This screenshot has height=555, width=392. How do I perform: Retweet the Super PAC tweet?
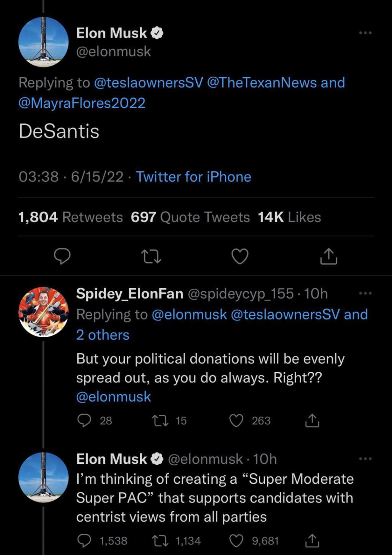pos(159,541)
